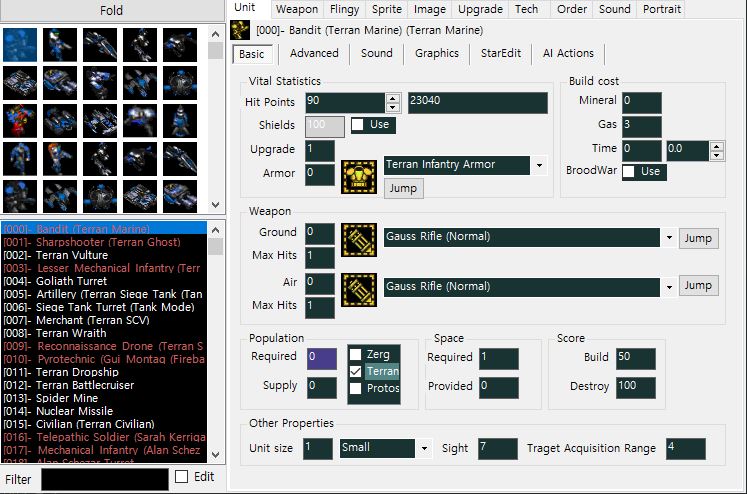Select the Battlecruiser unit thumbnail
This screenshot has width=747, height=494.
[100, 121]
